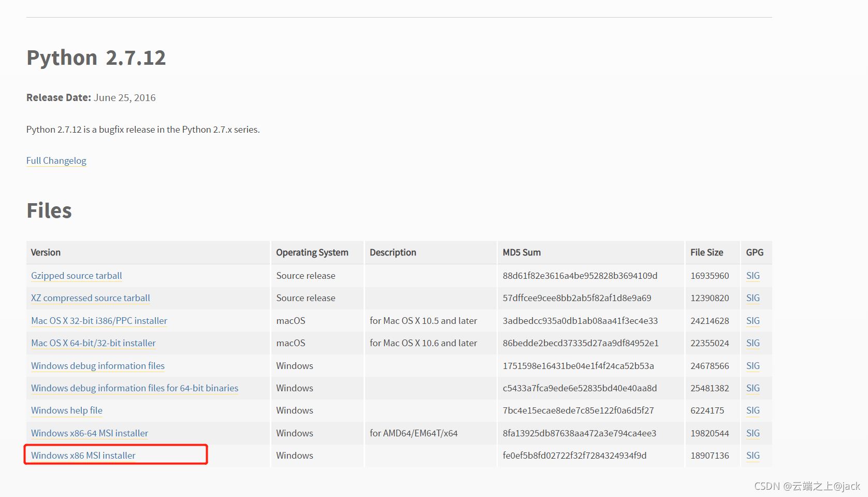The image size is (868, 497).
Task: Click file size 12390820
Action: (710, 298)
